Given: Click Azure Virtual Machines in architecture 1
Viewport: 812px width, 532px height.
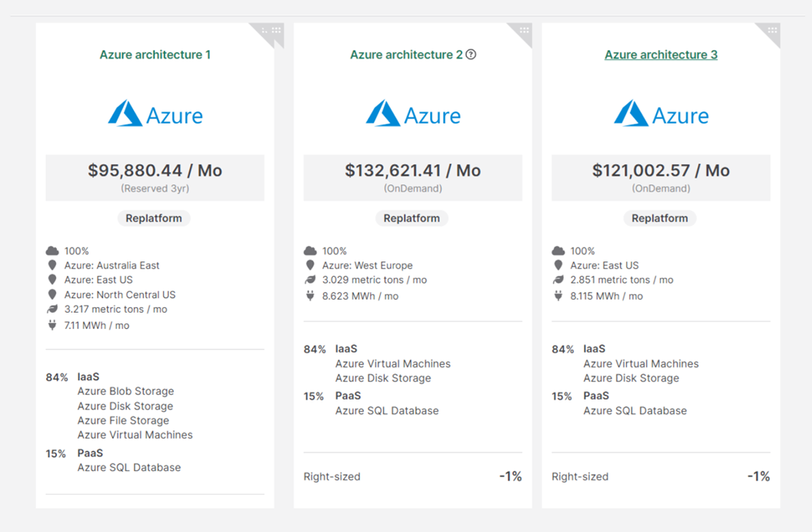Looking at the screenshot, I should [135, 435].
